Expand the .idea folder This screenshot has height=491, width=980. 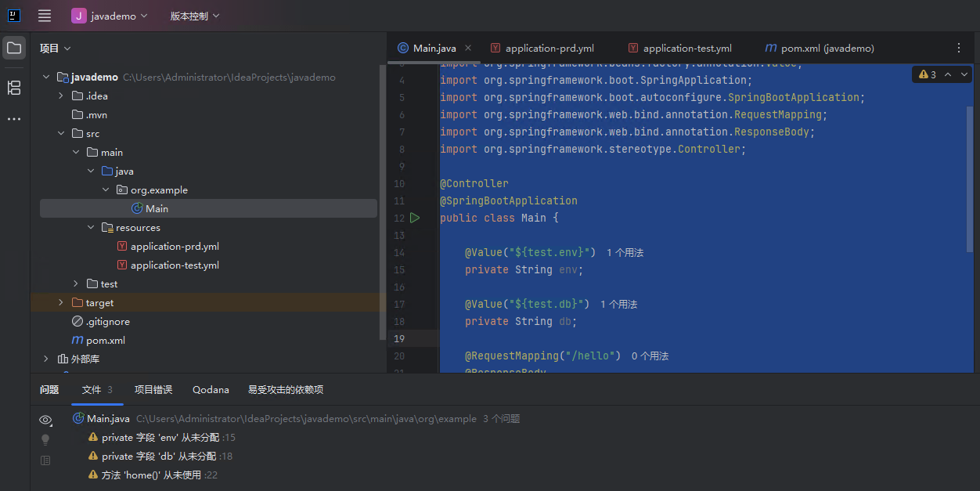pyautogui.click(x=61, y=96)
